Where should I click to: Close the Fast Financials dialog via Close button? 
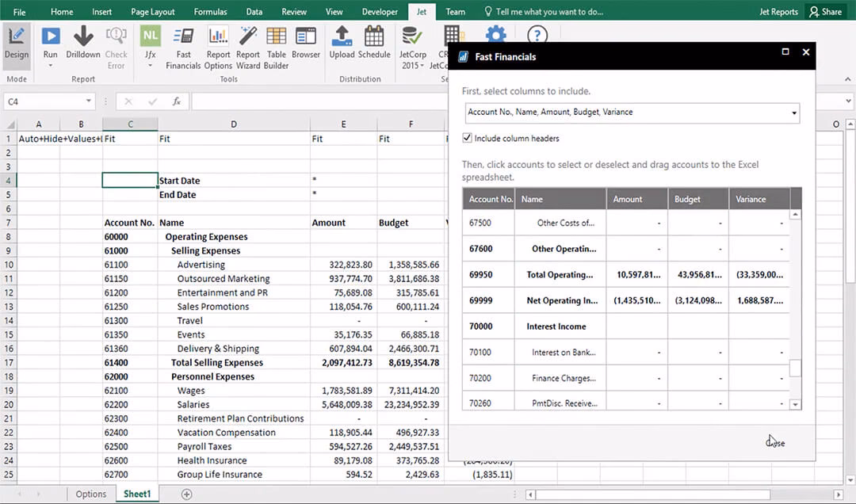click(x=775, y=443)
